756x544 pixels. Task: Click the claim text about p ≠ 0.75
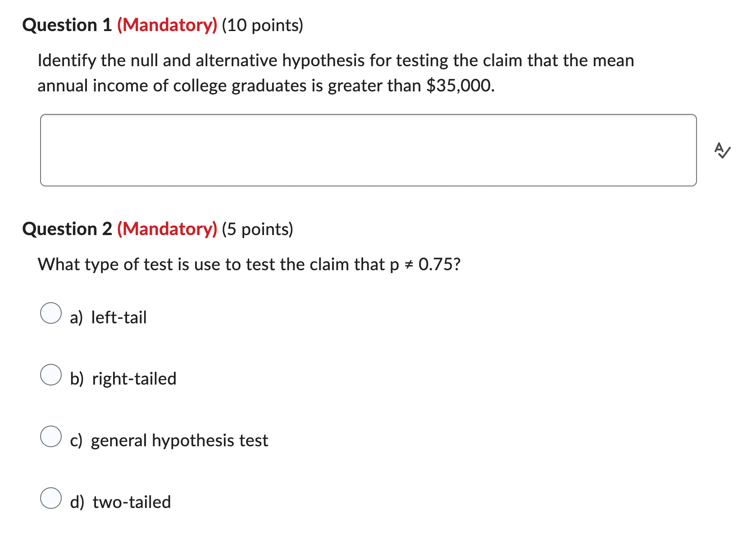(x=249, y=265)
